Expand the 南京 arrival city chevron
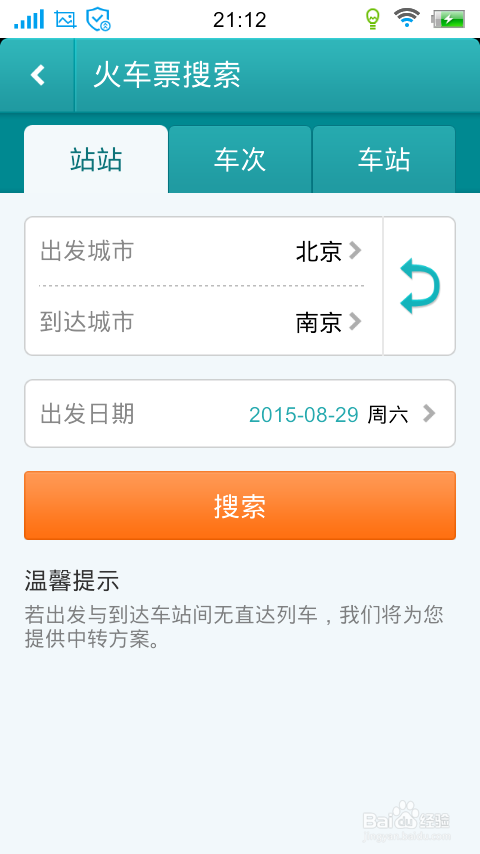The height and width of the screenshot is (854, 480). coord(355,321)
